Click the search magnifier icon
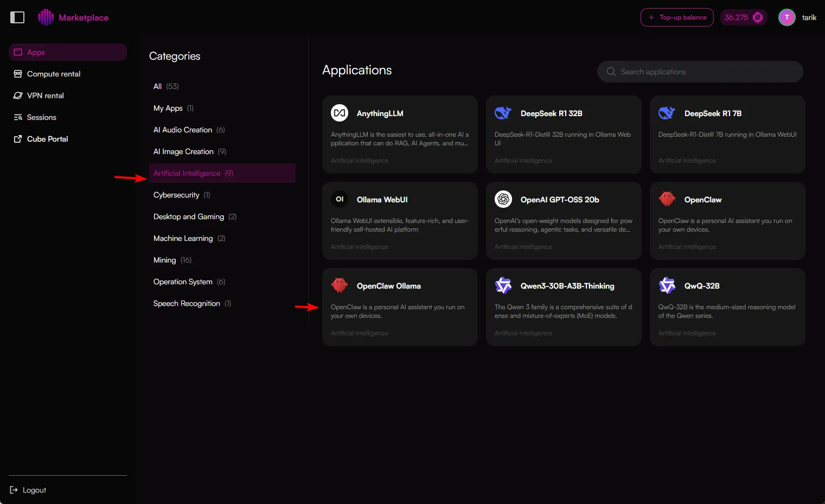The height and width of the screenshot is (504, 825). click(x=611, y=72)
